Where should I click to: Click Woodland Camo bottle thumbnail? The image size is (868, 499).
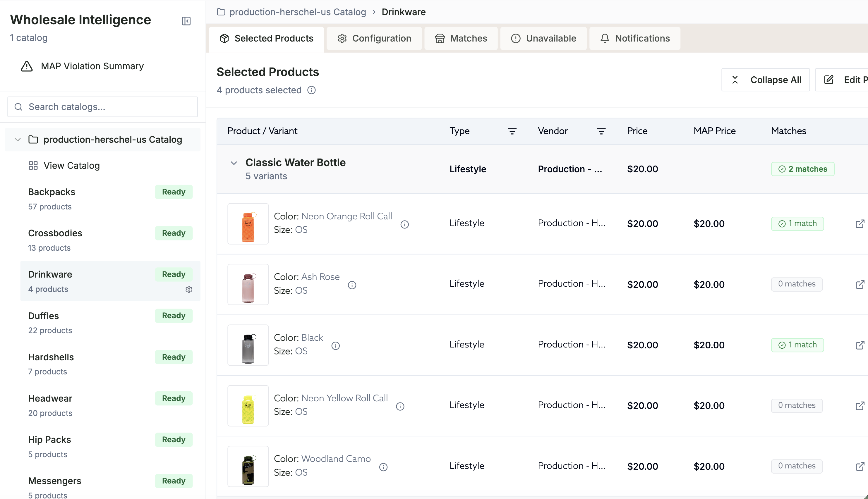(x=248, y=467)
